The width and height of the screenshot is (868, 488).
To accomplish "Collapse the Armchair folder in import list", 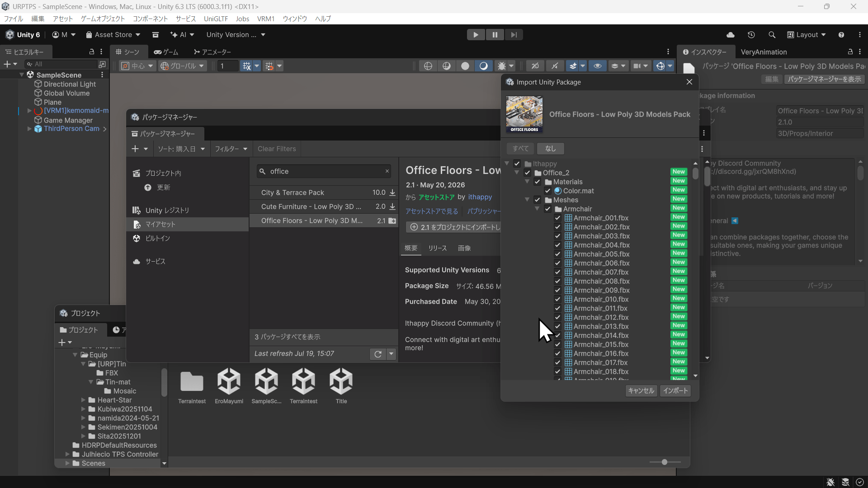I will click(x=537, y=209).
